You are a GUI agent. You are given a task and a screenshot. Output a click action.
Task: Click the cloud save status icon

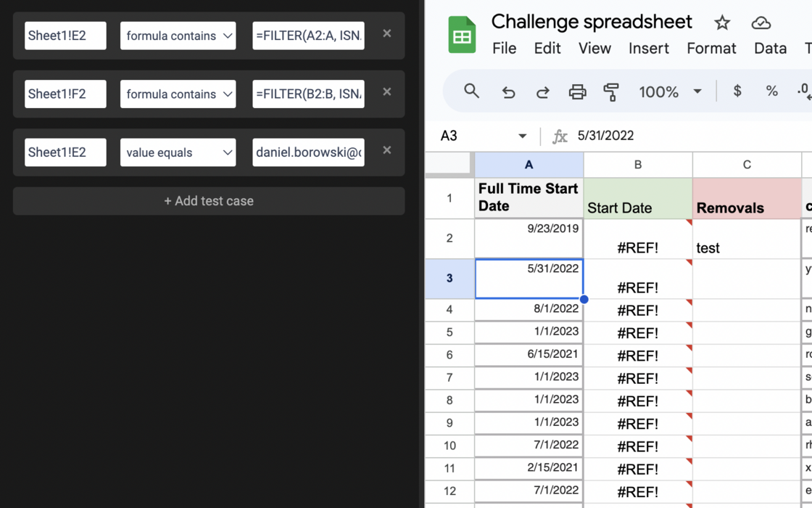point(761,22)
